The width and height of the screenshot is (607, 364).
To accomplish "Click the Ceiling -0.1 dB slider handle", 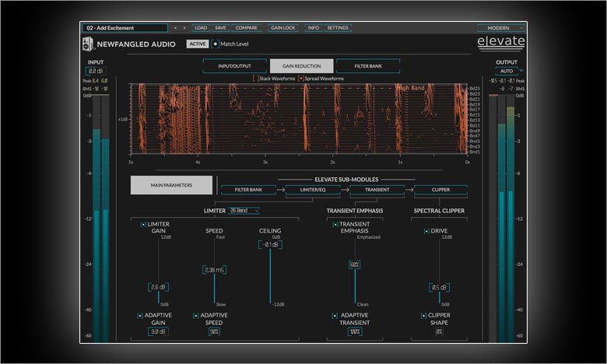I will coord(270,244).
